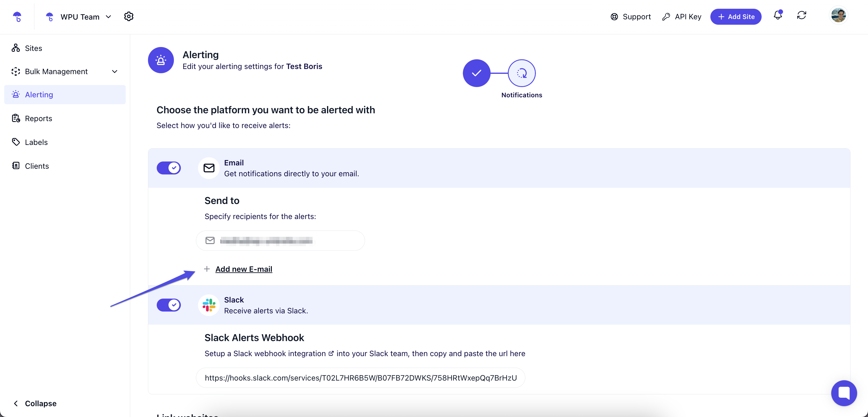Click the Bulk Management dashed-circle icon
Viewport: 868px width, 417px height.
click(x=15, y=71)
